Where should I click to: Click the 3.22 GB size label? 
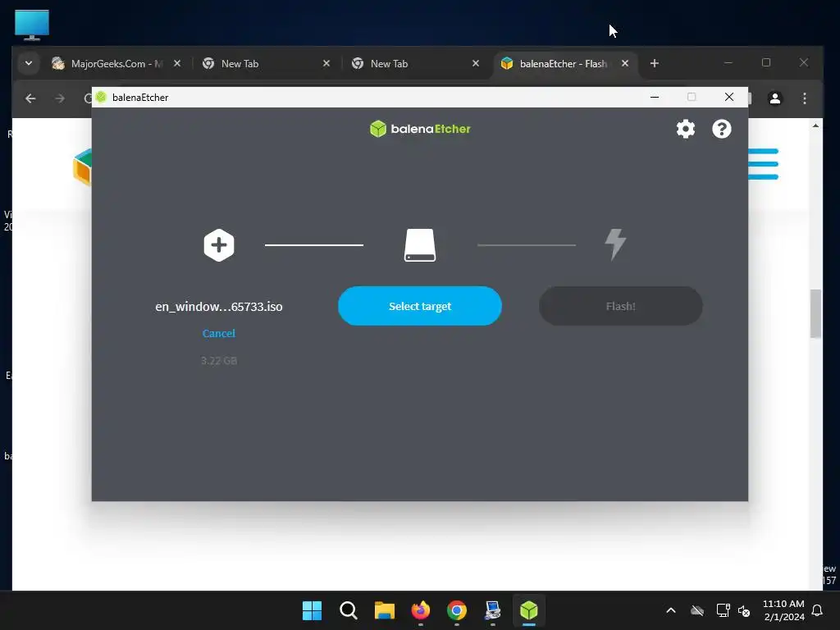coord(218,361)
